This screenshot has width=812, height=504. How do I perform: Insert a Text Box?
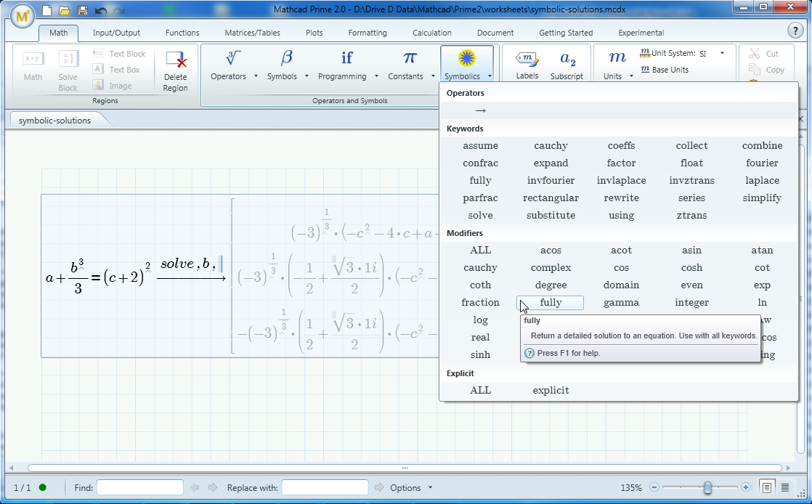click(x=116, y=70)
